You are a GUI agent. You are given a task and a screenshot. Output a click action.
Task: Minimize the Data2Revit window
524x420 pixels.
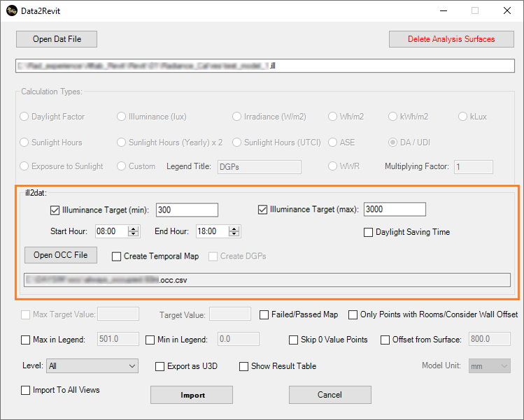pos(444,10)
